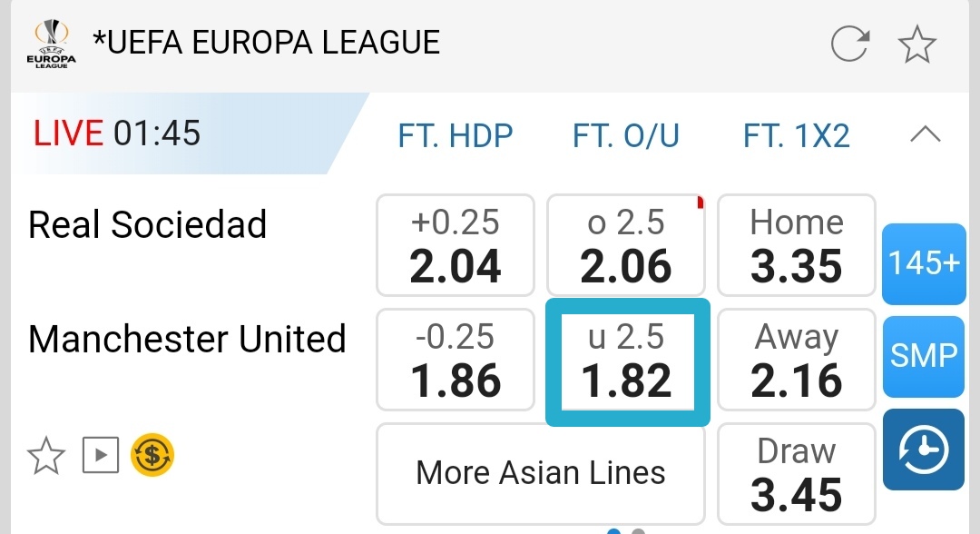Toggle the match favorite star
Viewport: 980px width, 534px height.
coord(46,455)
